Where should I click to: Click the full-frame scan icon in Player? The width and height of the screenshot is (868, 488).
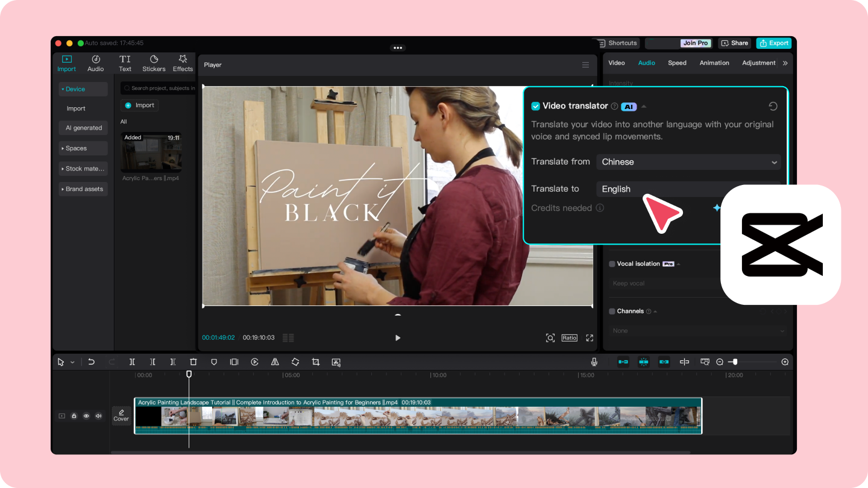coord(550,338)
